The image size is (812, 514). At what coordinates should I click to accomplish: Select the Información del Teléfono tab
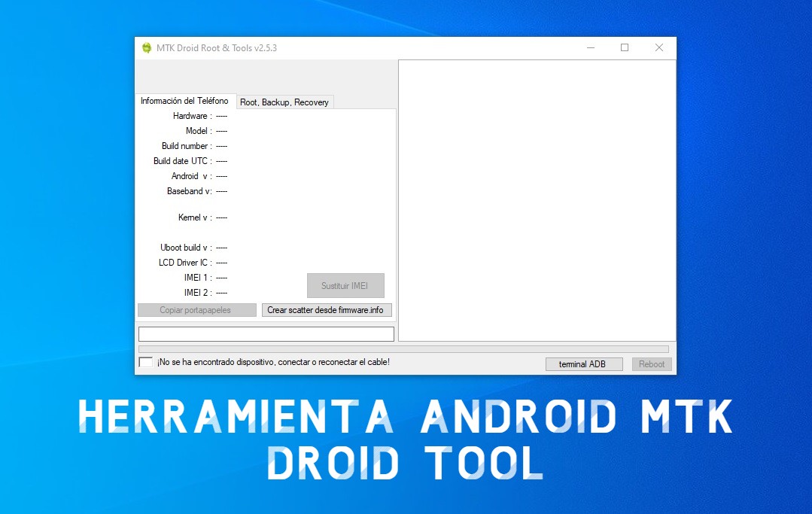tap(184, 100)
